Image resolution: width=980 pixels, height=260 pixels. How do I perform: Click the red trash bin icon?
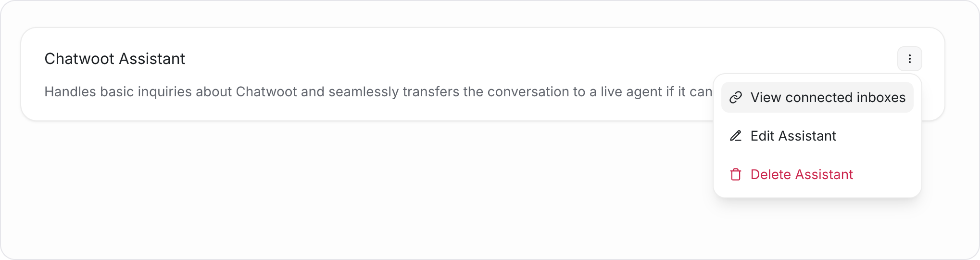(736, 174)
